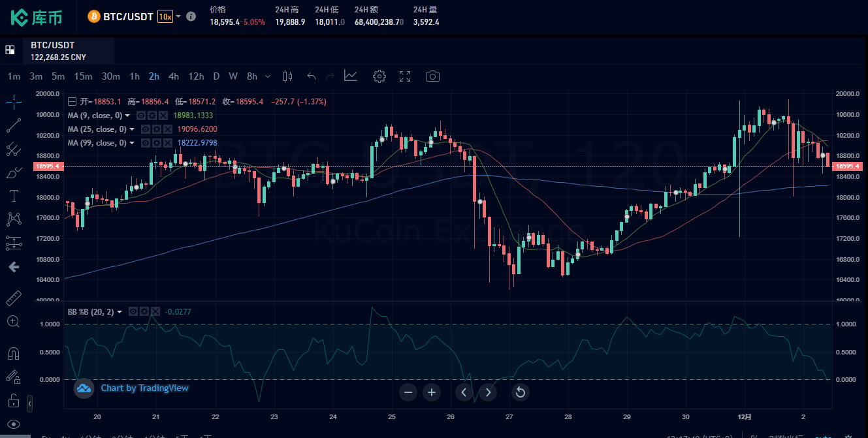Hide the BB %B indicator via eye icon
Screen dimensions: 868x438
click(x=133, y=312)
